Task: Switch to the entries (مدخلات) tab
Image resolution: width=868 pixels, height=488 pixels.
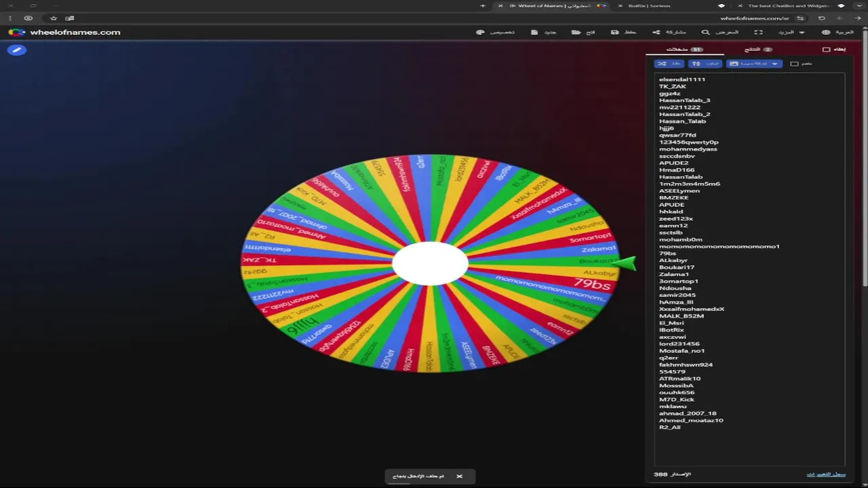Action: point(685,49)
